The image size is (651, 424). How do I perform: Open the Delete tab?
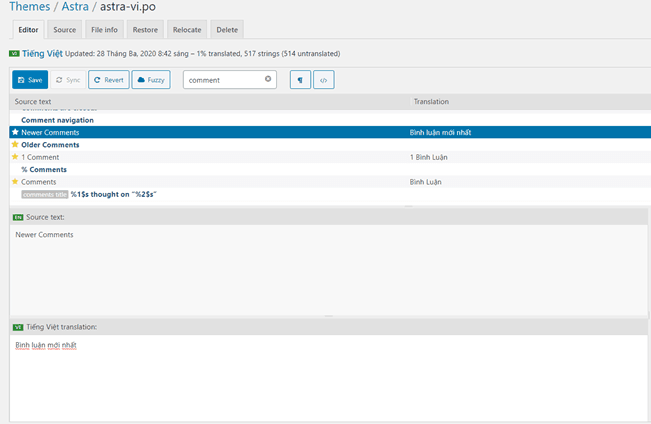[x=227, y=30]
